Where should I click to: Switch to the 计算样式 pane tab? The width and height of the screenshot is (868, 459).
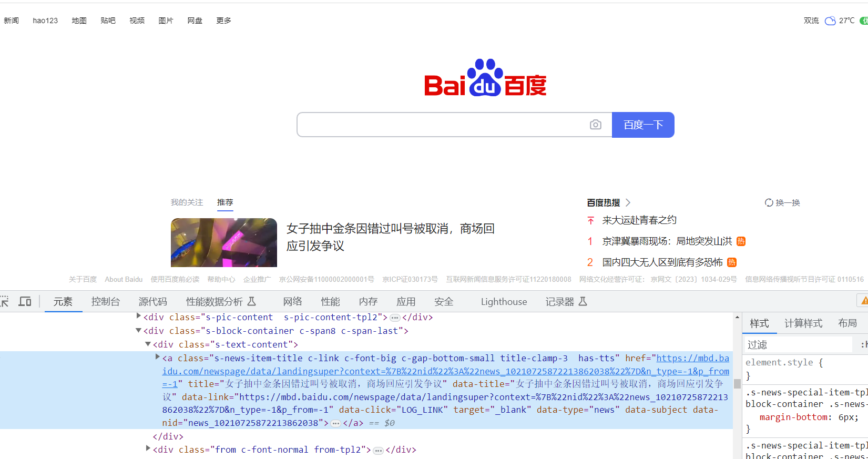pyautogui.click(x=803, y=323)
